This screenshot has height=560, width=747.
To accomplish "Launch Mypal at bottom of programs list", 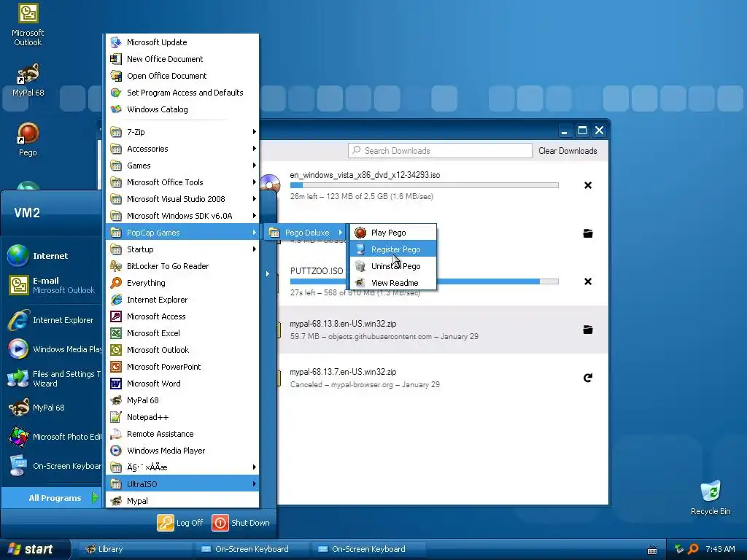I will (182, 500).
